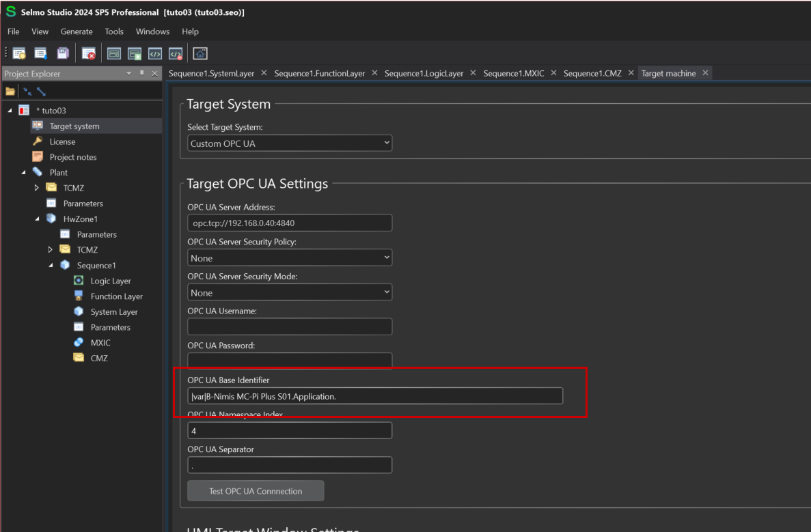Screen dimensions: 811x532
Task: Pin the Project Explorer panel
Action: 141,74
